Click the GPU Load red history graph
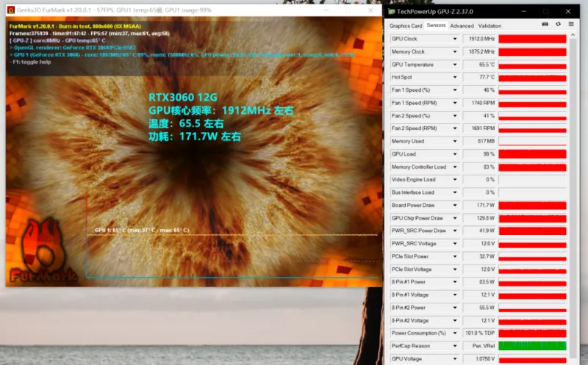The image size is (588, 365). pyautogui.click(x=532, y=154)
